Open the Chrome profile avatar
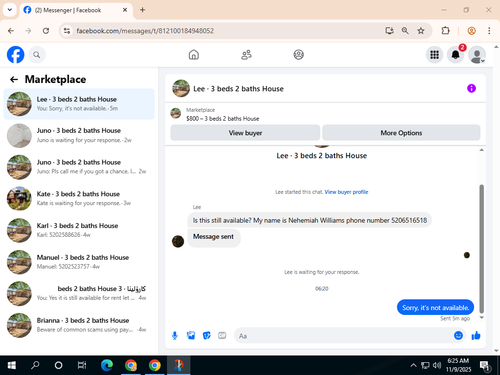500x375 pixels. coord(471,31)
